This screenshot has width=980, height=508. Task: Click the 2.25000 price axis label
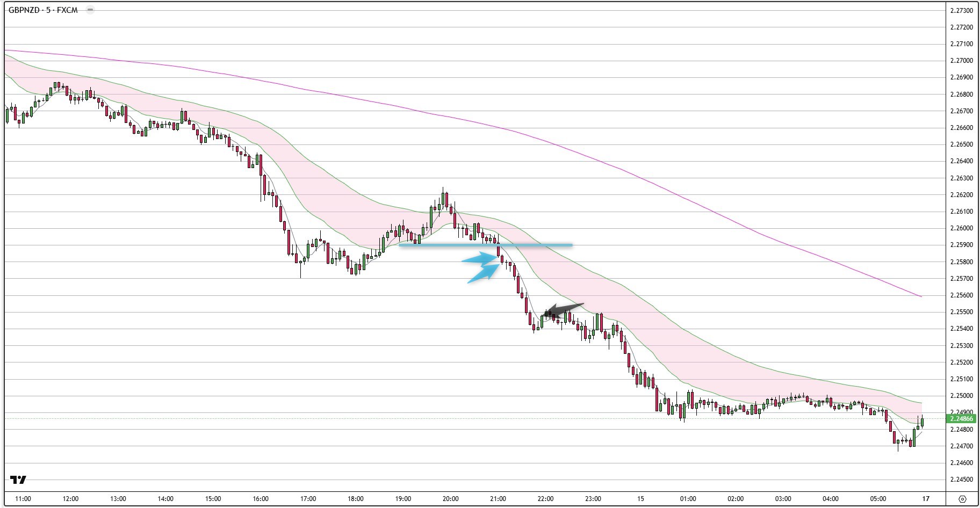tap(961, 396)
